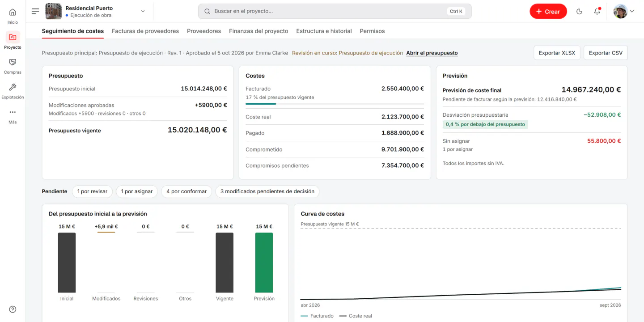644x322 pixels.
Task: Open the Permisos tab
Action: (x=372, y=31)
